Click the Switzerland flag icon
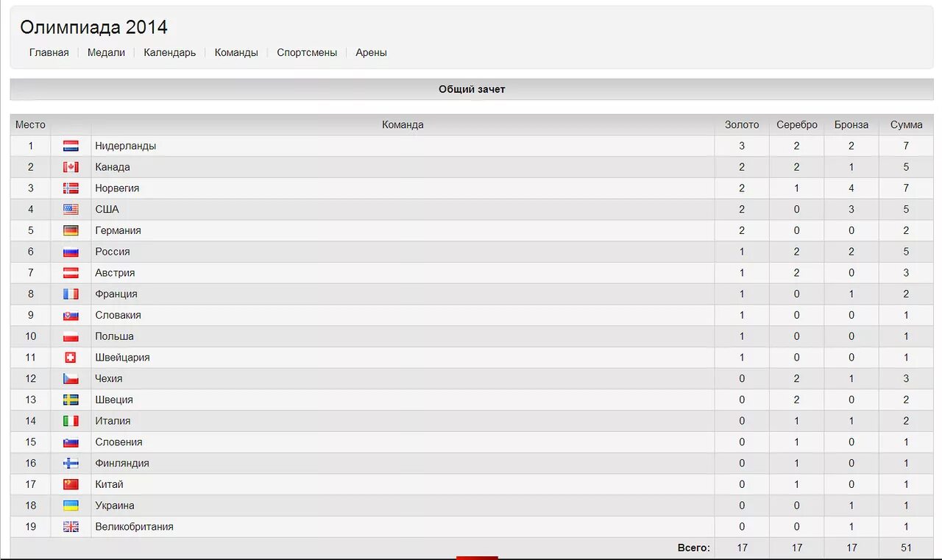 click(x=71, y=358)
